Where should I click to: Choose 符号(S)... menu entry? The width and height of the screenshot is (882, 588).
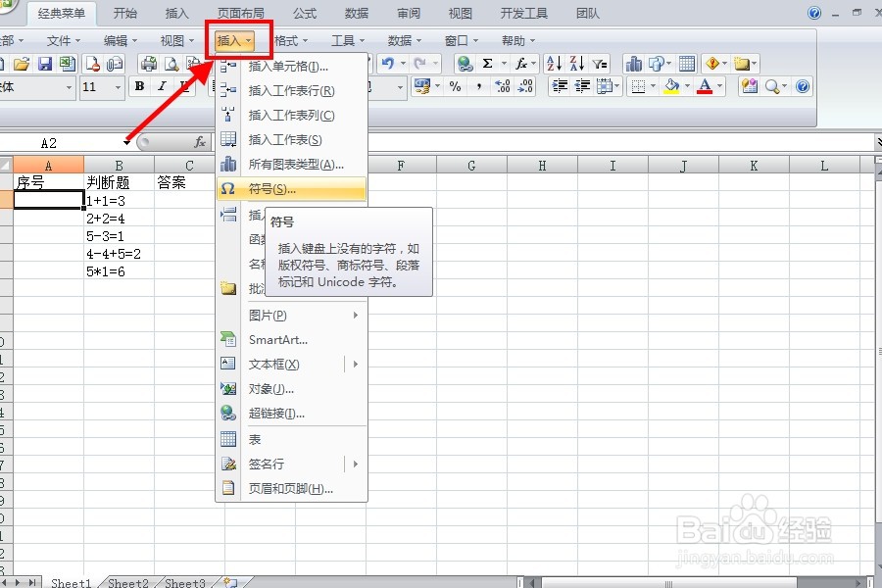291,189
